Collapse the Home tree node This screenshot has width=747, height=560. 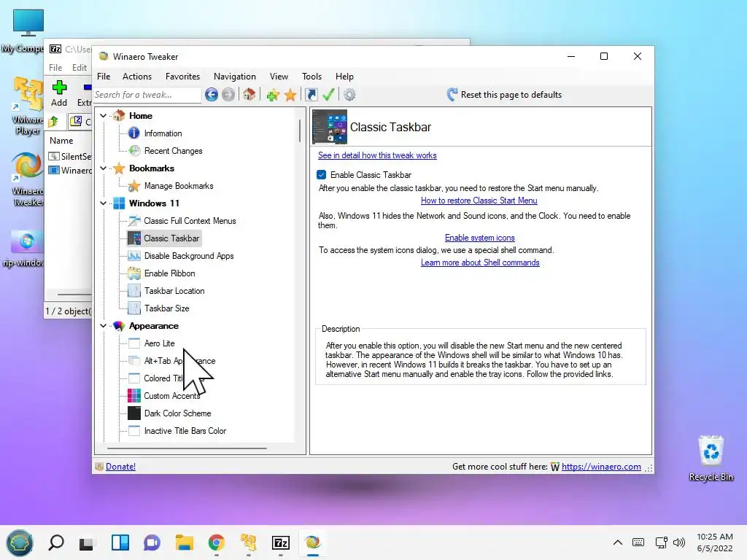tap(104, 116)
